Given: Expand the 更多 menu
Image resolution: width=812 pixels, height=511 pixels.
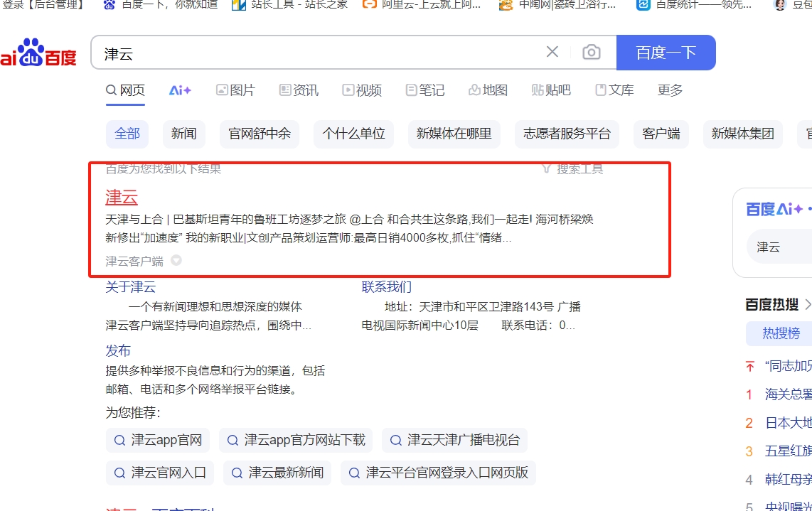Looking at the screenshot, I should [x=670, y=90].
